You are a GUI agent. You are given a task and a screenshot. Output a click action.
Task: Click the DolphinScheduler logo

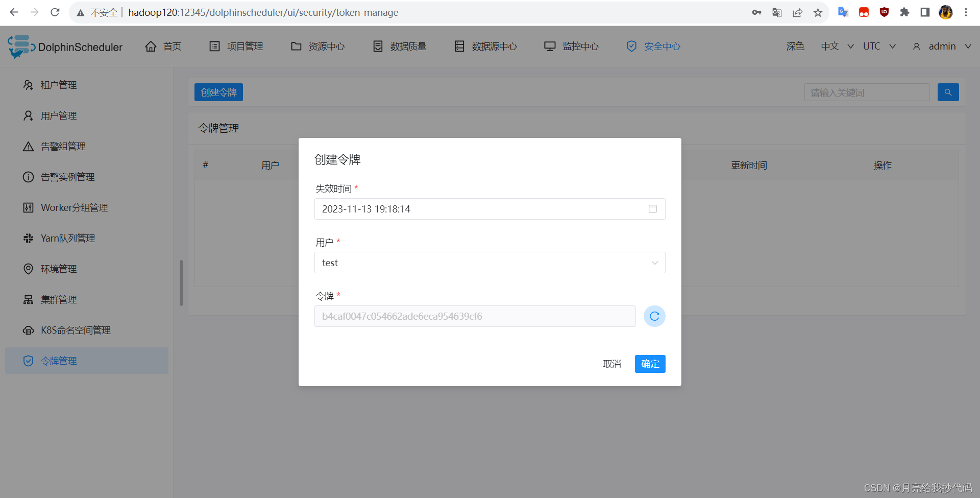tap(65, 46)
